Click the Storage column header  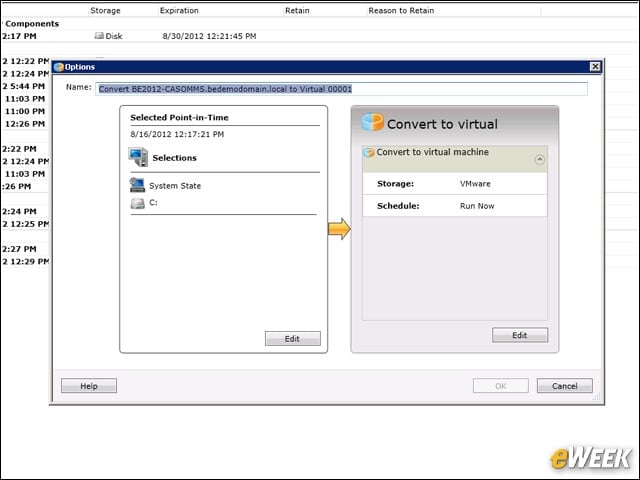coord(105,11)
